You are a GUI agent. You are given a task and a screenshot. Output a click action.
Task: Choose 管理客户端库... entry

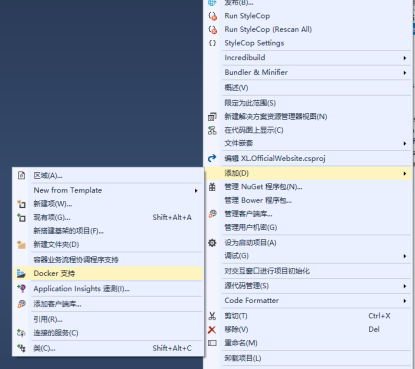(x=248, y=214)
